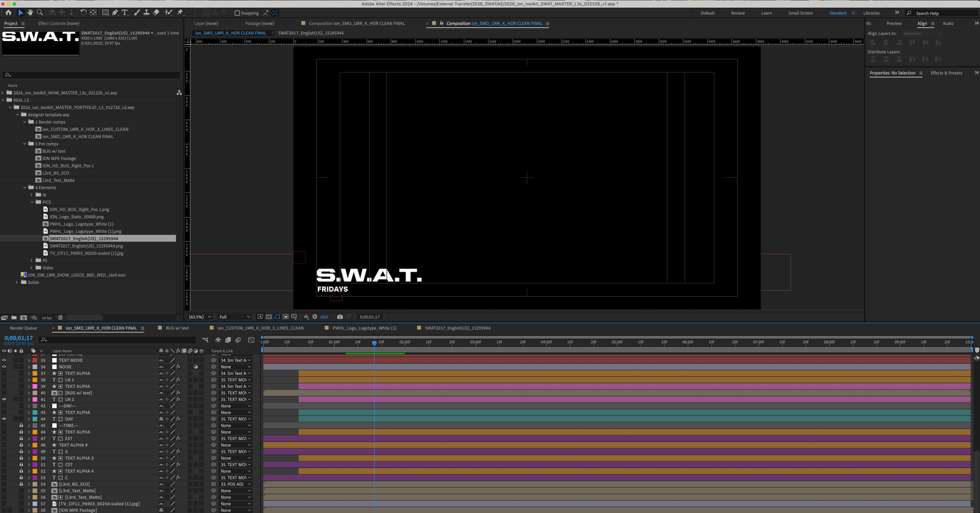Open the Libraries workspace

(x=871, y=13)
